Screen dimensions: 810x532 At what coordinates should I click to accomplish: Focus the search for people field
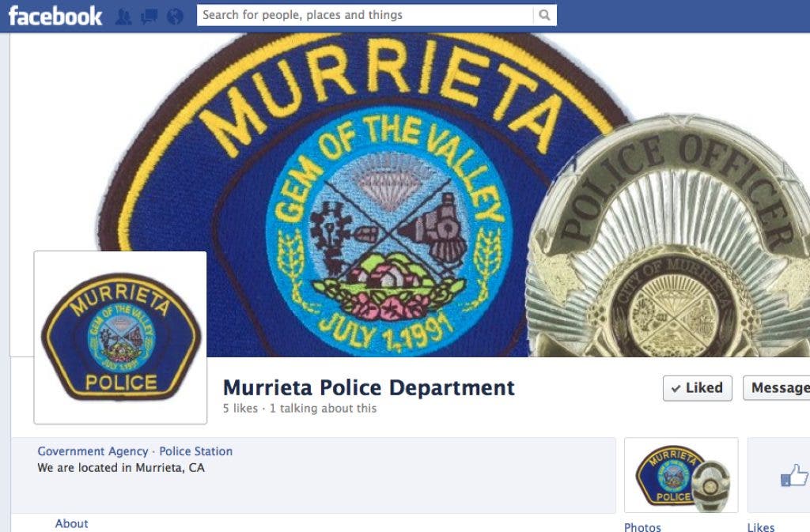click(x=365, y=15)
